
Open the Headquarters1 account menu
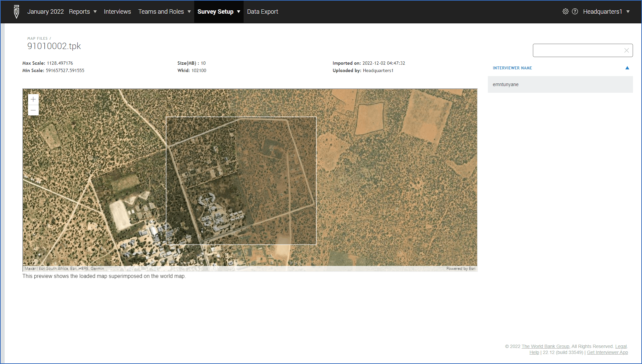point(606,12)
